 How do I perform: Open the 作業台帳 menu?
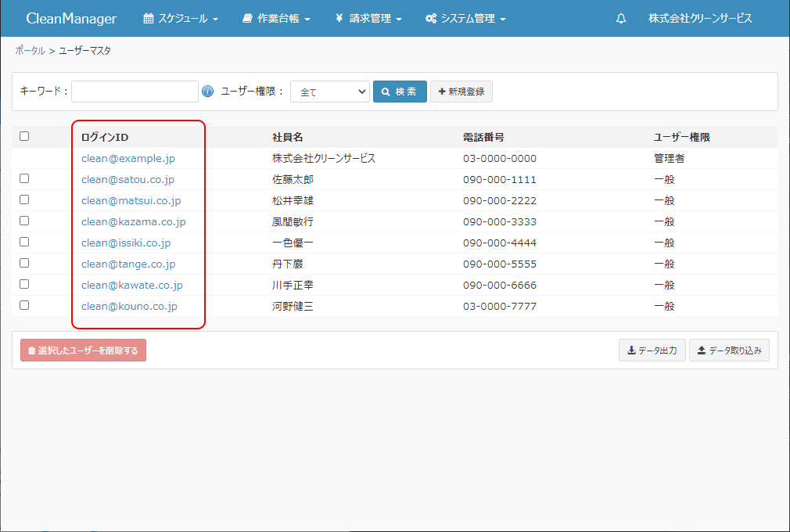pos(276,19)
